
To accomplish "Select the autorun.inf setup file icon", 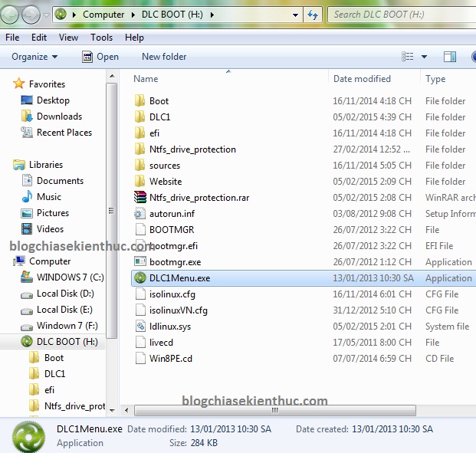I will [140, 213].
